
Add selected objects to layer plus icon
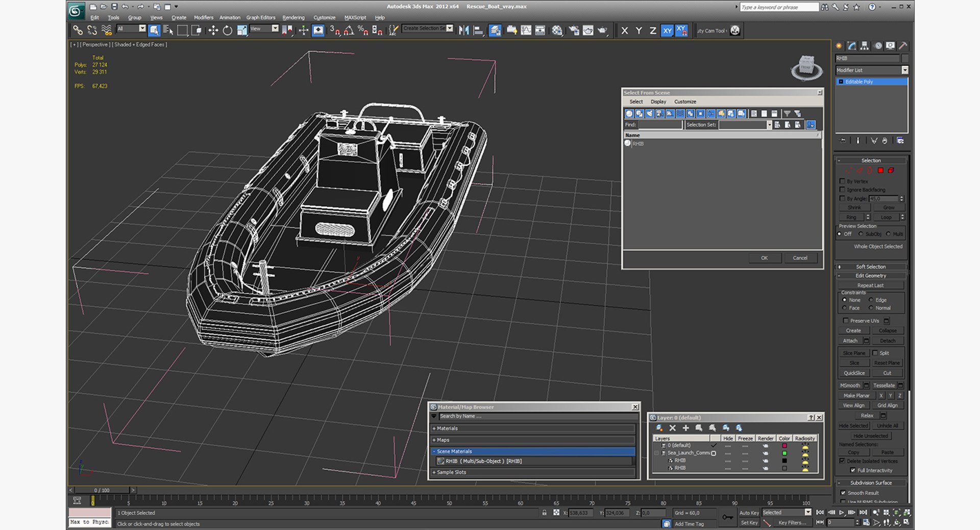(x=685, y=428)
